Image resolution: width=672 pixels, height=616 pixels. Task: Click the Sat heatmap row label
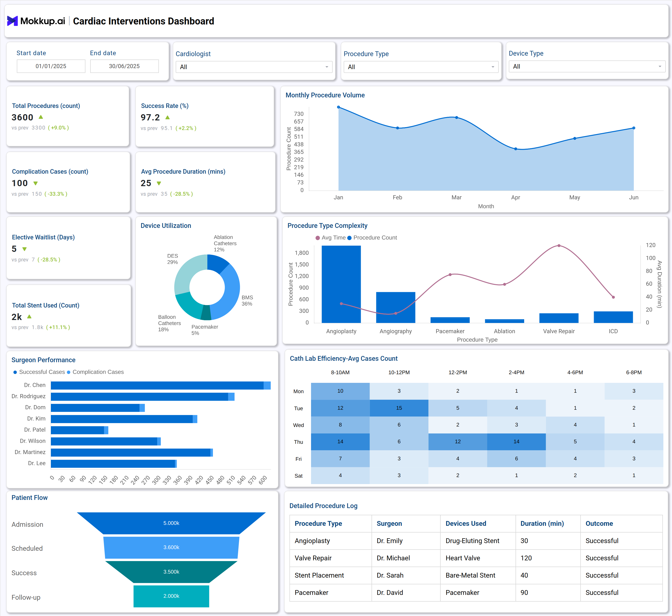tap(299, 476)
